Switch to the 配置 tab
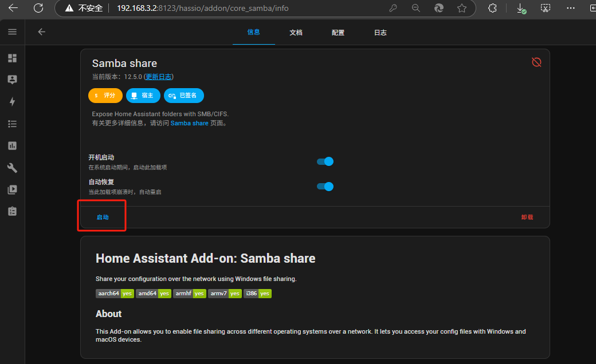 point(338,33)
